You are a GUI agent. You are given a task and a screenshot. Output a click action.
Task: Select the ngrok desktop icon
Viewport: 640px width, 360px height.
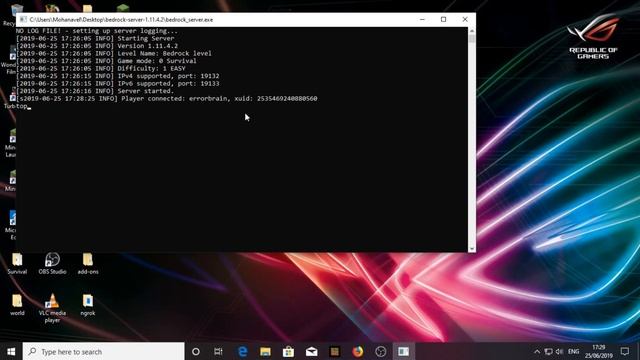point(88,305)
